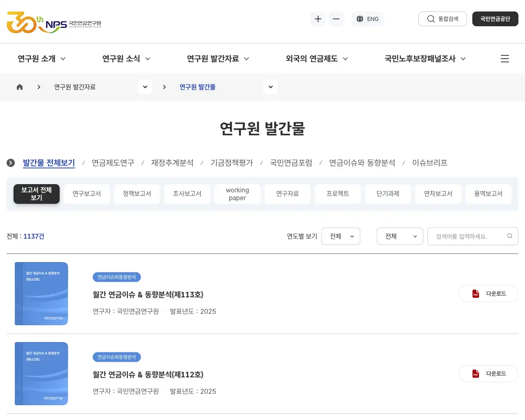Viewport: 525px width, 420px height.
Task: Open the hamburger full menu icon
Action: click(x=505, y=59)
